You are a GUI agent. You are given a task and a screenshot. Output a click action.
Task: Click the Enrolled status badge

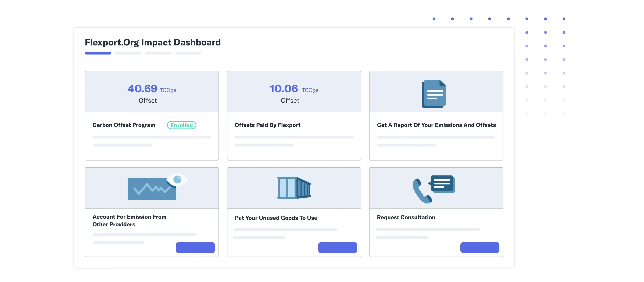coord(181,125)
